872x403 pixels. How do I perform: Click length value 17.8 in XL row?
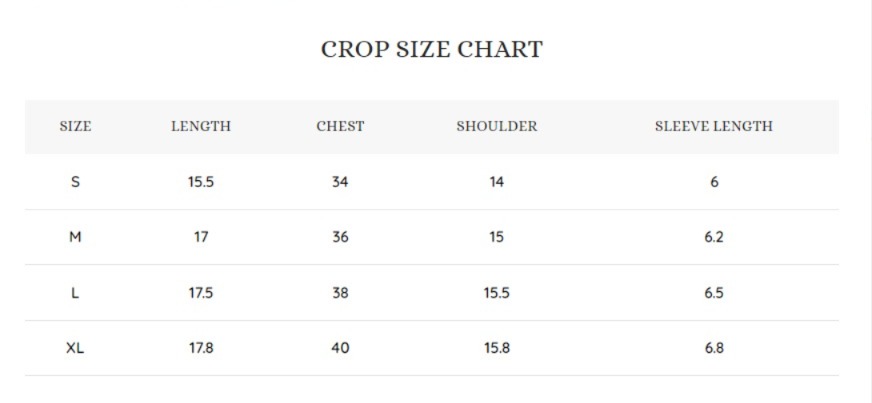[201, 349]
